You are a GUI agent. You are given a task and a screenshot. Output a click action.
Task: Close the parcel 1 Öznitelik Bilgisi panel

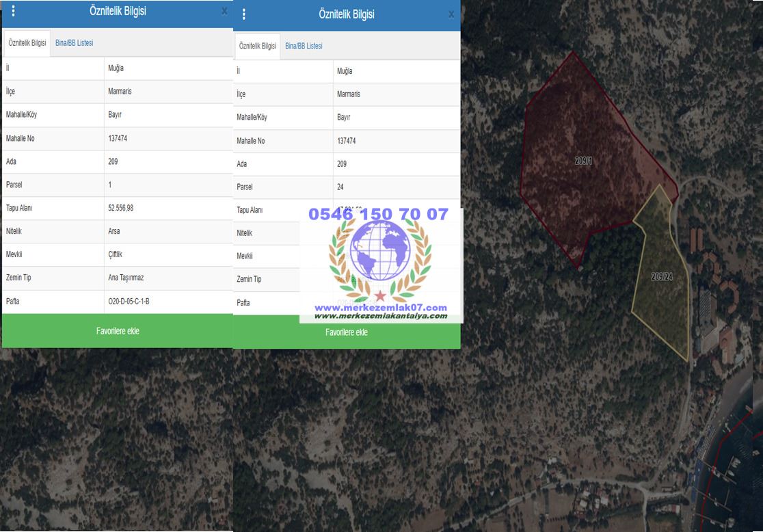(224, 12)
